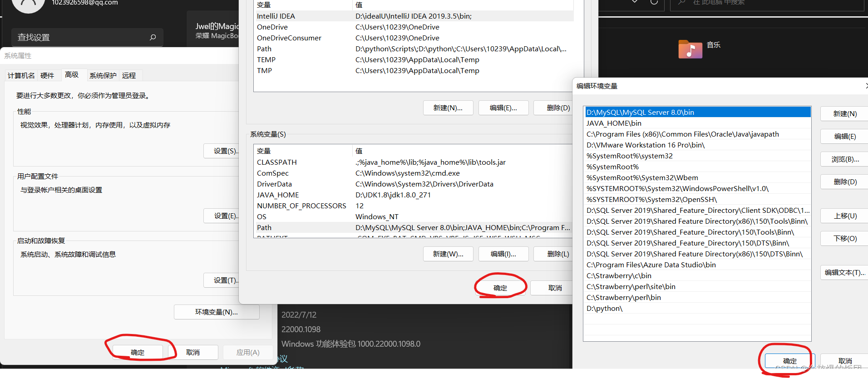The height and width of the screenshot is (378, 868).
Task: Select the D:\MySQL\MySQL Server 8.0\bin entry
Action: [x=698, y=112]
